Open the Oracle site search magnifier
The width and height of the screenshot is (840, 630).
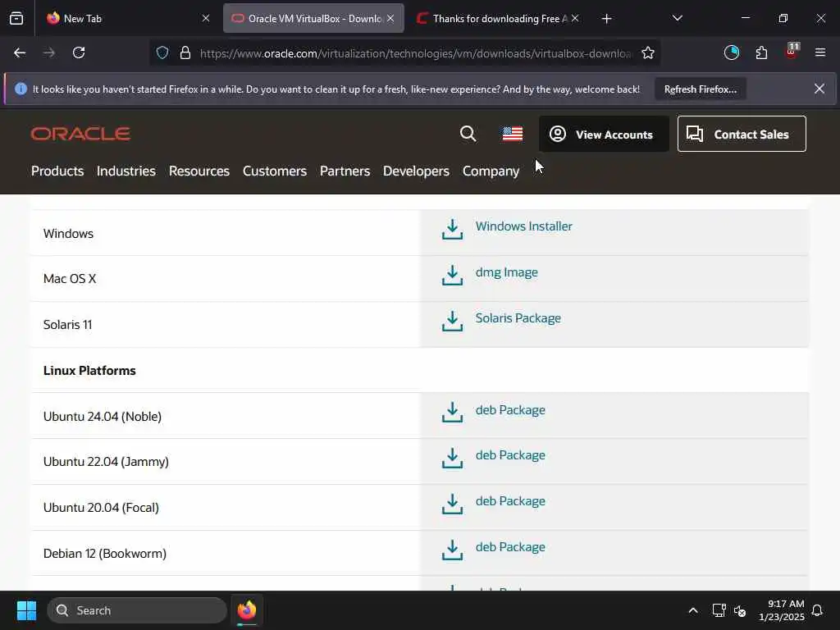(468, 134)
